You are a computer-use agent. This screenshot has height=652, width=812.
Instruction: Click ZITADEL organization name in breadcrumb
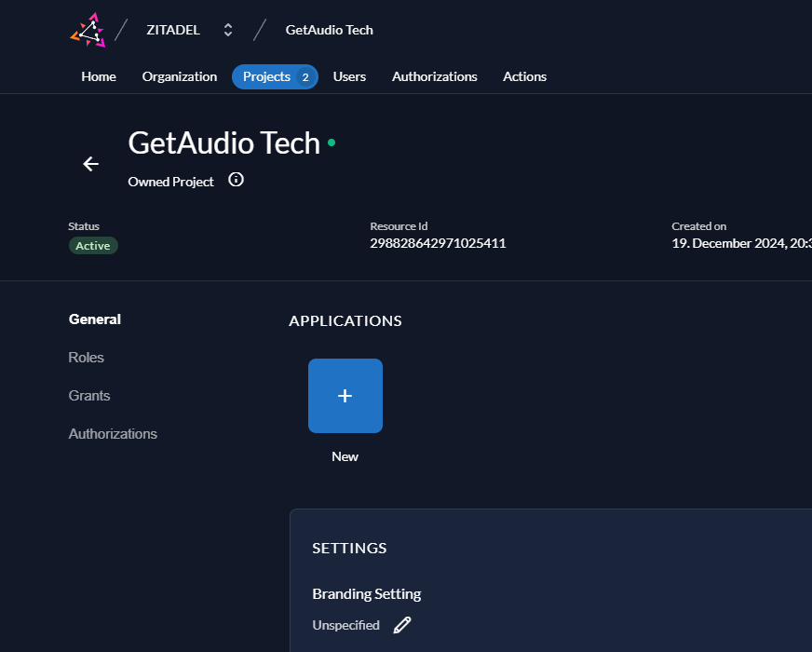[173, 30]
